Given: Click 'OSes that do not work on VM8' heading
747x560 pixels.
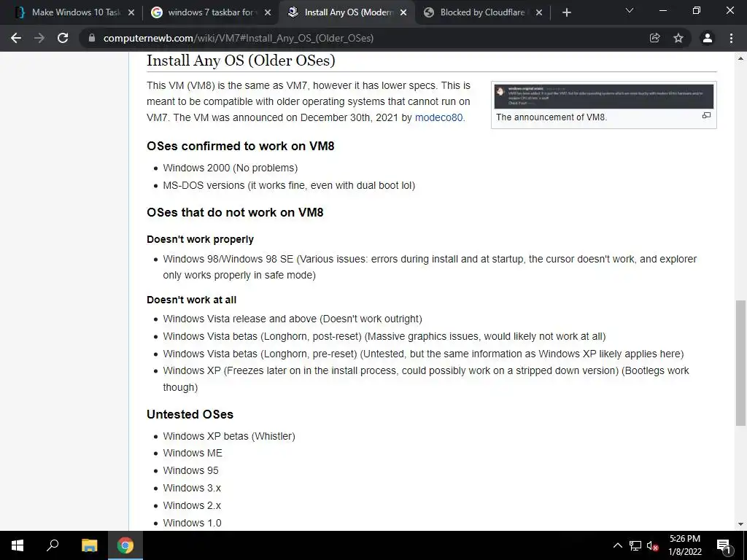Looking at the screenshot, I should point(235,212).
